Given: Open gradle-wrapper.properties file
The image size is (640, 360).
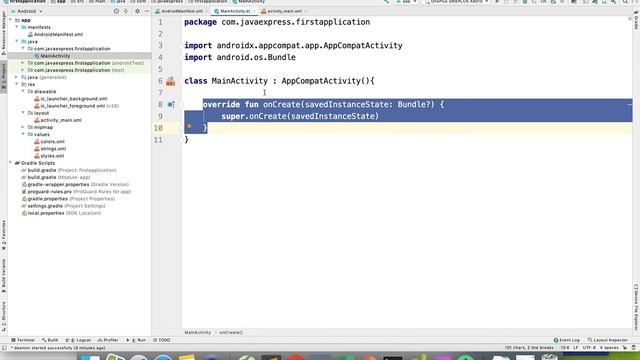Looking at the screenshot, I should click(x=75, y=184).
